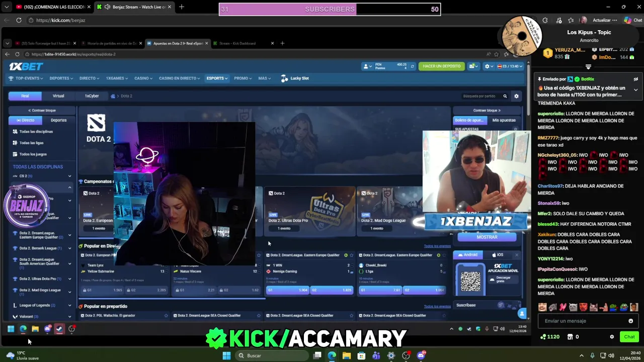Open Kick chat settings gear
The image size is (644, 362).
(612, 337)
